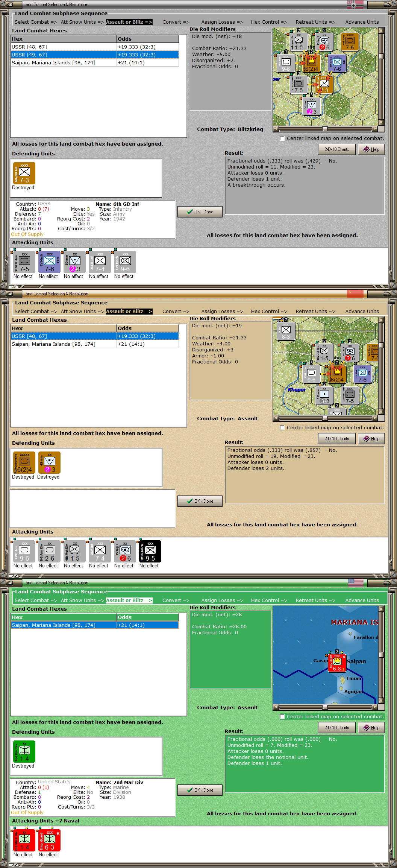Click Odds column header in middle window
The width and height of the screenshot is (397, 868).
(x=148, y=328)
